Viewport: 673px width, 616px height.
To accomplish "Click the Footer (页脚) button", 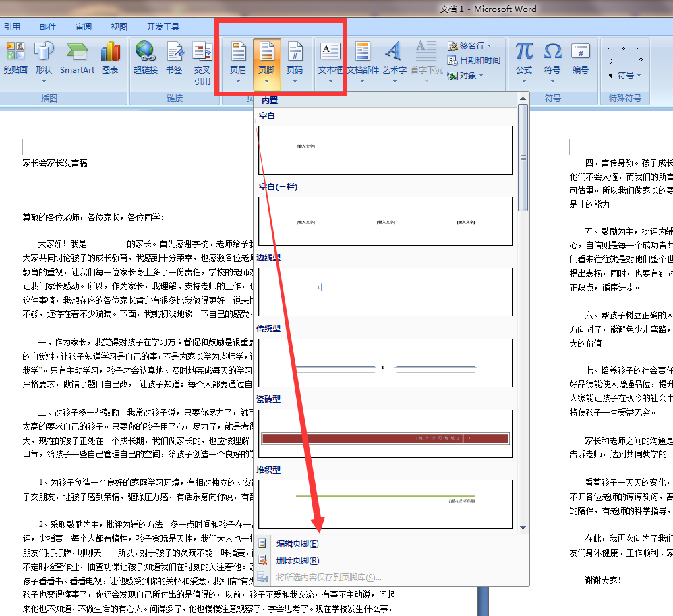I will tap(266, 63).
